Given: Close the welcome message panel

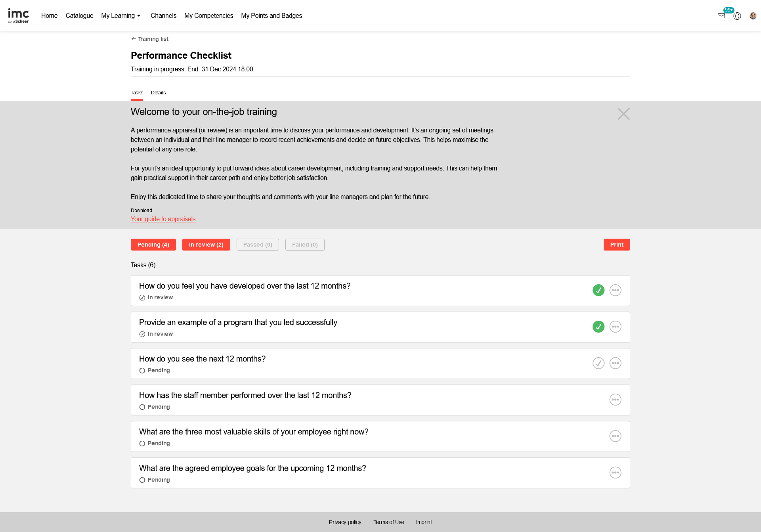Looking at the screenshot, I should [623, 114].
